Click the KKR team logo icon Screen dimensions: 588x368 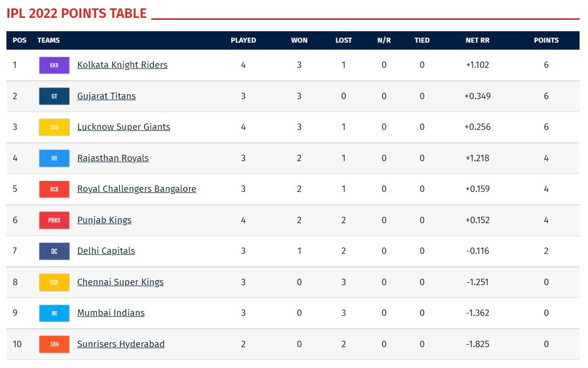(x=54, y=65)
